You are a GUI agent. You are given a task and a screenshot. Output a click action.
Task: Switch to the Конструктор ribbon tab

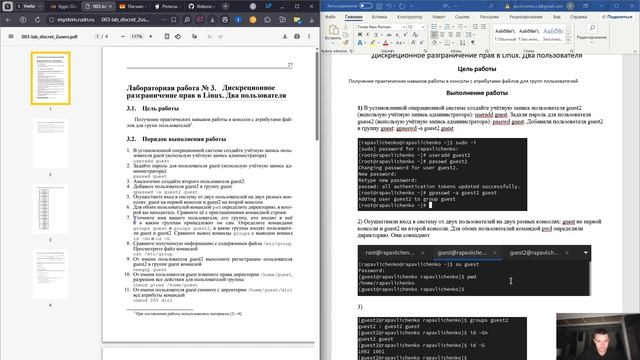pos(409,17)
